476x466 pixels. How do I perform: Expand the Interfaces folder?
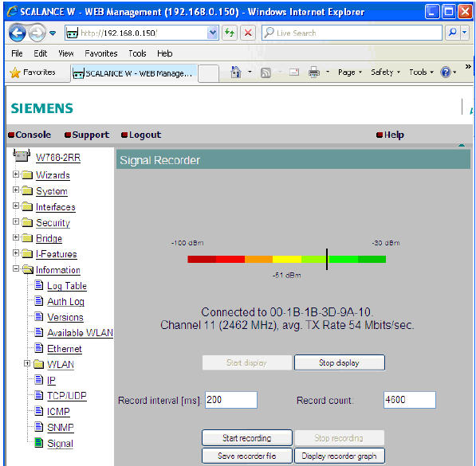(x=16, y=206)
